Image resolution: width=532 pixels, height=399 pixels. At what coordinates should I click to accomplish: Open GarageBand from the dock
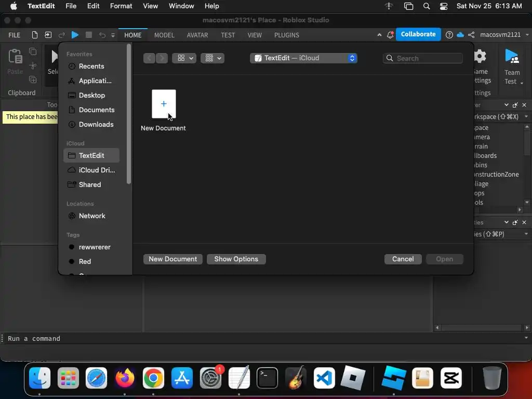pos(296,378)
